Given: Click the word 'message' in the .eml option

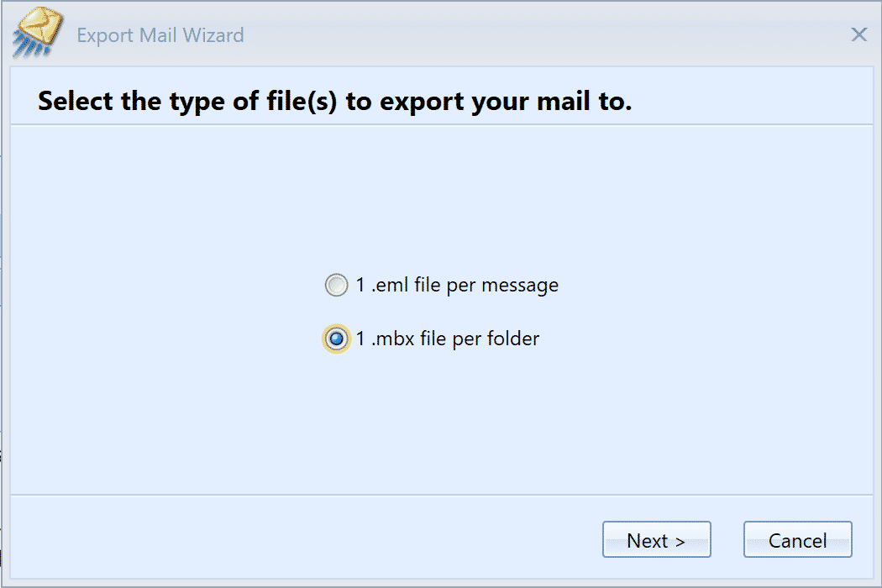Looking at the screenshot, I should 520,286.
